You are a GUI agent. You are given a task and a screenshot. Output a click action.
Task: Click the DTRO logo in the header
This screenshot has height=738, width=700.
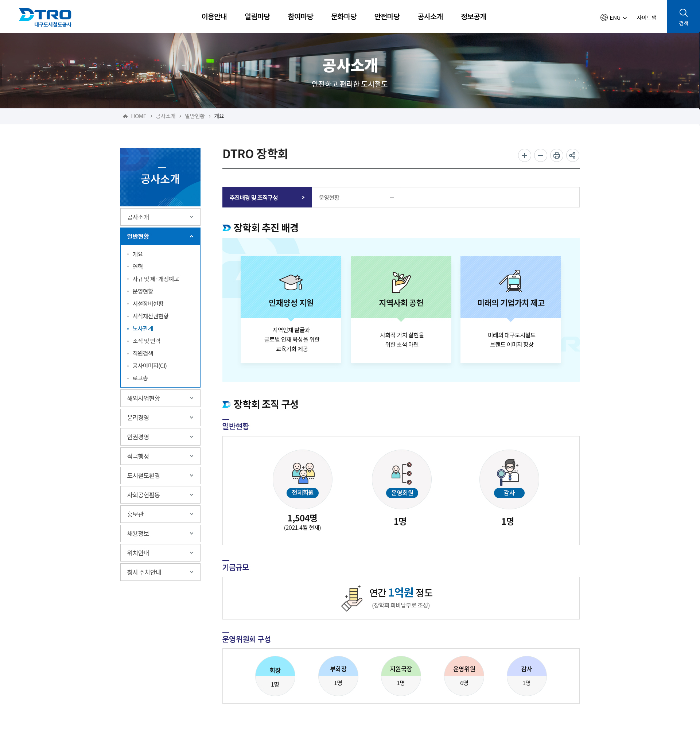click(x=46, y=16)
